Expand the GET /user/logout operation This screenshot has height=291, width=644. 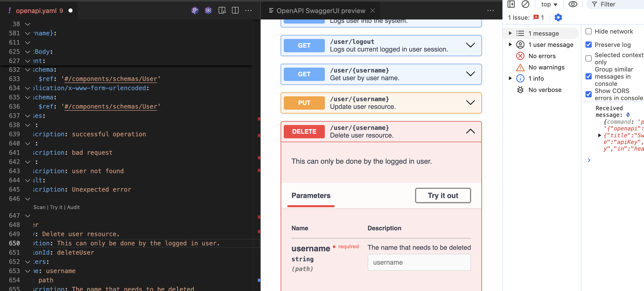[x=470, y=45]
